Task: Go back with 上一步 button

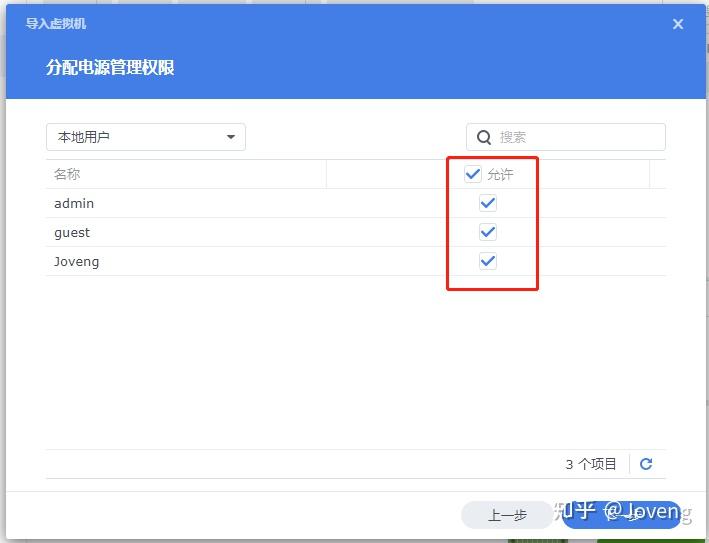Action: [x=507, y=515]
